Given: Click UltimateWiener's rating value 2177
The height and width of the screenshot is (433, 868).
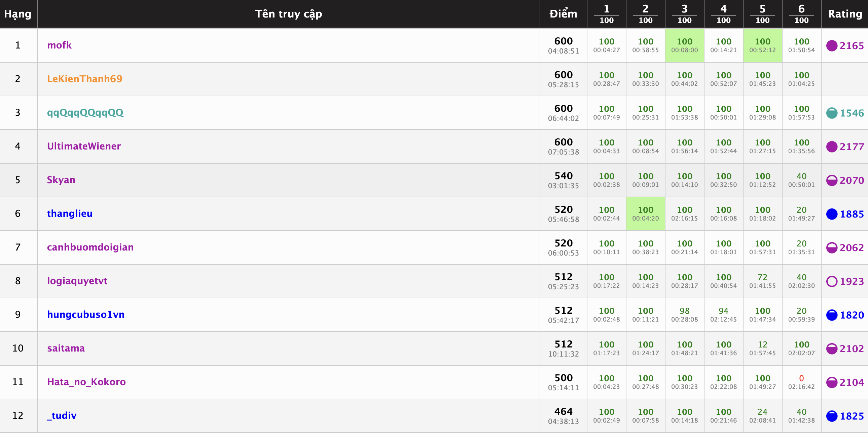Looking at the screenshot, I should pos(852,147).
